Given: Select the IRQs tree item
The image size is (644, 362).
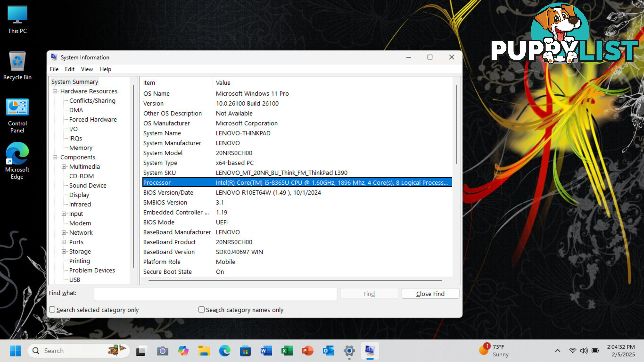Looking at the screenshot, I should click(75, 138).
